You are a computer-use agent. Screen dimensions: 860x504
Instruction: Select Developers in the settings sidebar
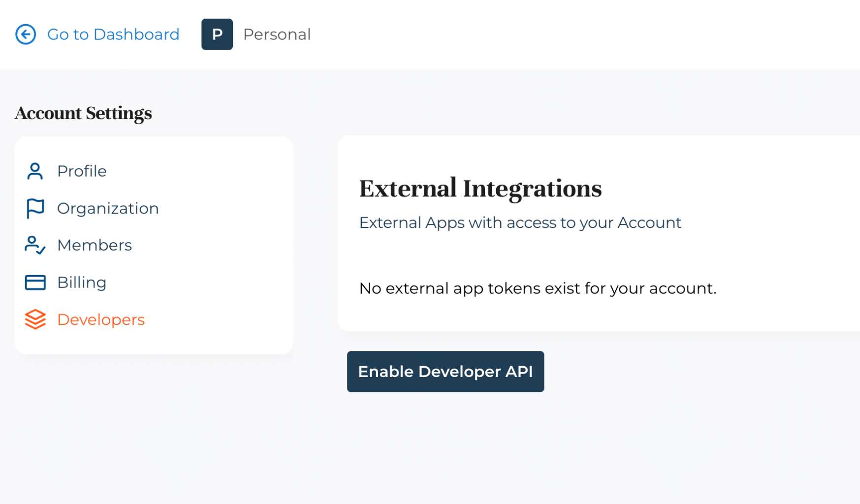(x=101, y=320)
